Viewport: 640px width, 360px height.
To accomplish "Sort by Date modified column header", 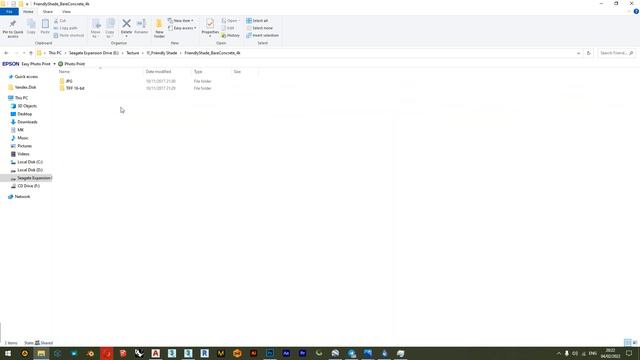I will click(x=158, y=72).
